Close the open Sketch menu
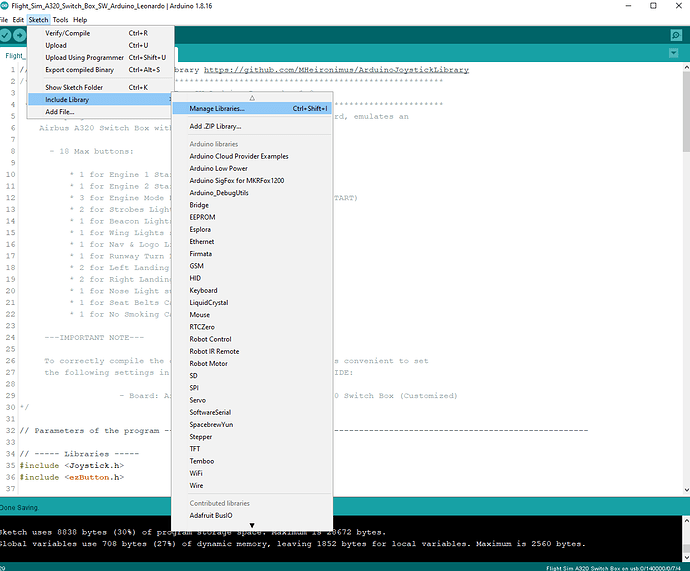Image resolution: width=690 pixels, height=571 pixels. point(38,20)
